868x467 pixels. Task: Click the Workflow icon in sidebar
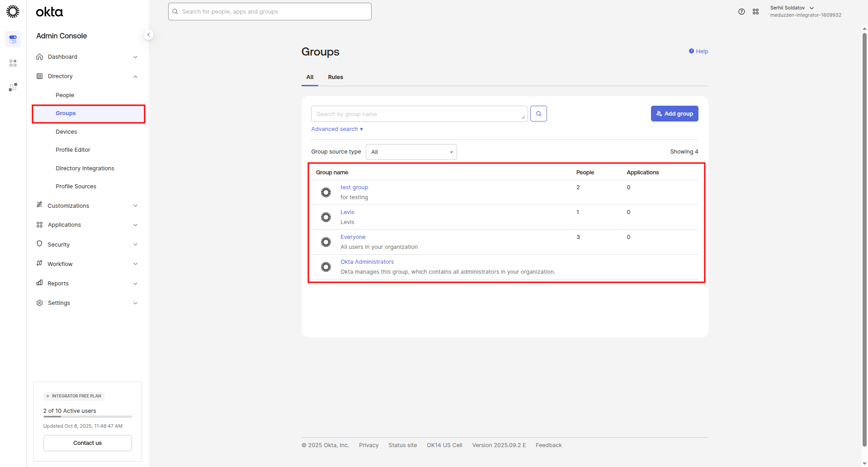click(40, 263)
